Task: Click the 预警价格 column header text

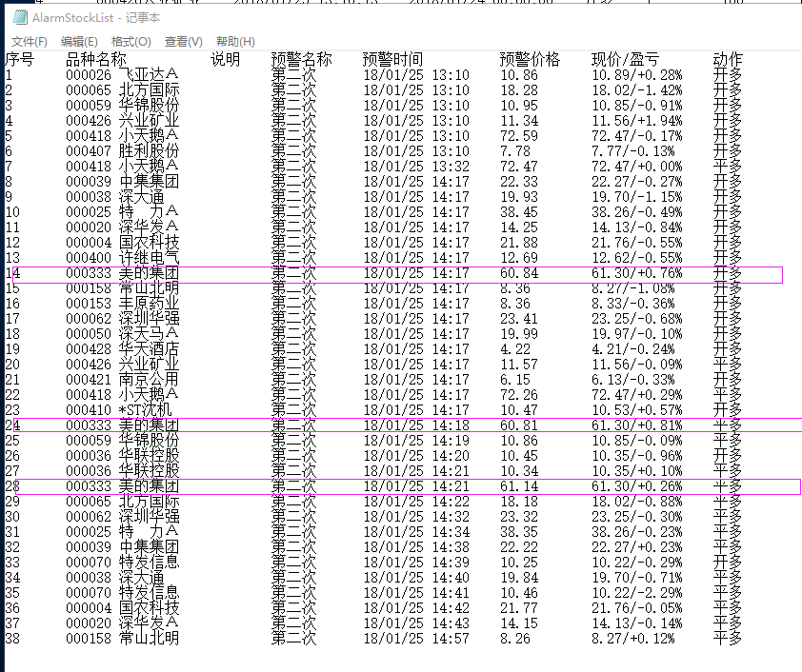Action: click(x=530, y=59)
